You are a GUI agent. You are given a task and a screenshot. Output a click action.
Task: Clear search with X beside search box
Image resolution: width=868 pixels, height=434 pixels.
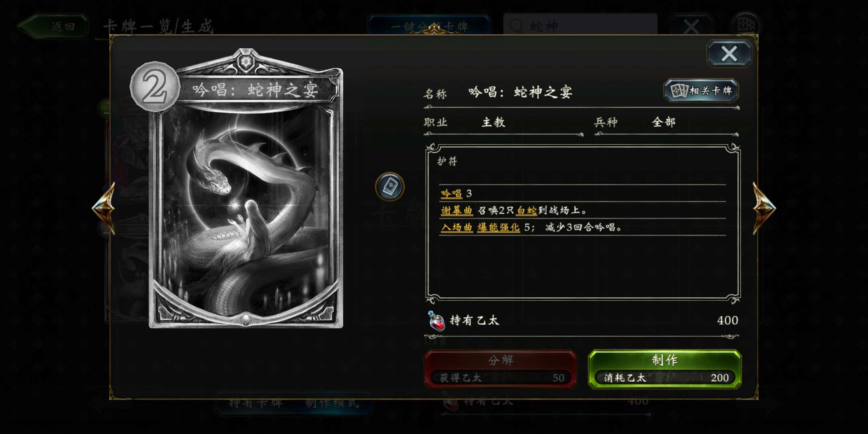pos(691,27)
